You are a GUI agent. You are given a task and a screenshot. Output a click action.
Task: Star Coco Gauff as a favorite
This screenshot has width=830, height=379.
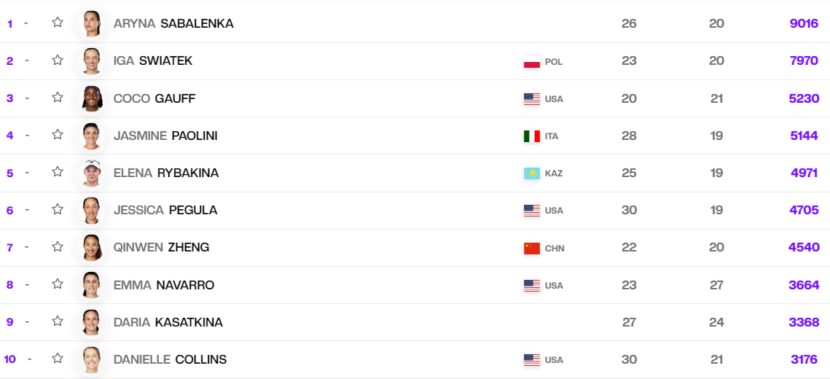click(x=58, y=97)
